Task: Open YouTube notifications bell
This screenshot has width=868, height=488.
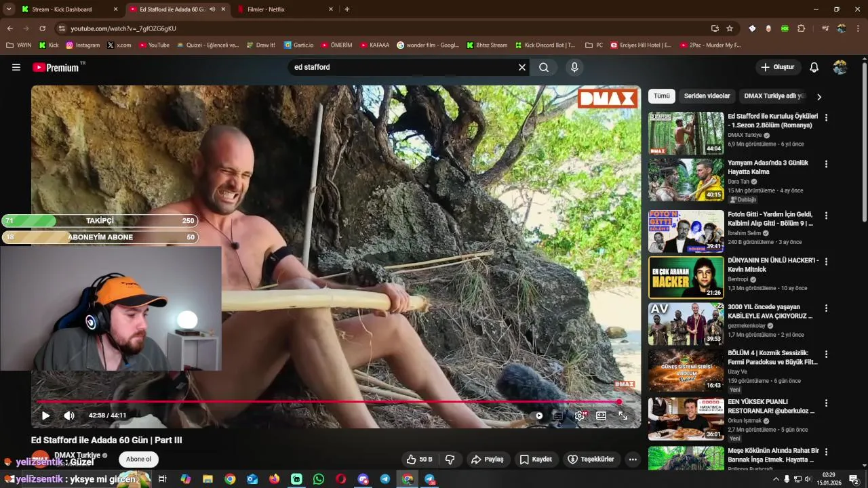Action: (x=814, y=67)
